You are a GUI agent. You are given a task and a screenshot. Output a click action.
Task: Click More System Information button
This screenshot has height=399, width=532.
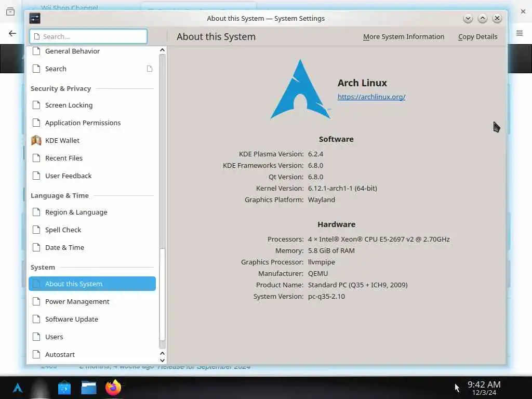(403, 37)
